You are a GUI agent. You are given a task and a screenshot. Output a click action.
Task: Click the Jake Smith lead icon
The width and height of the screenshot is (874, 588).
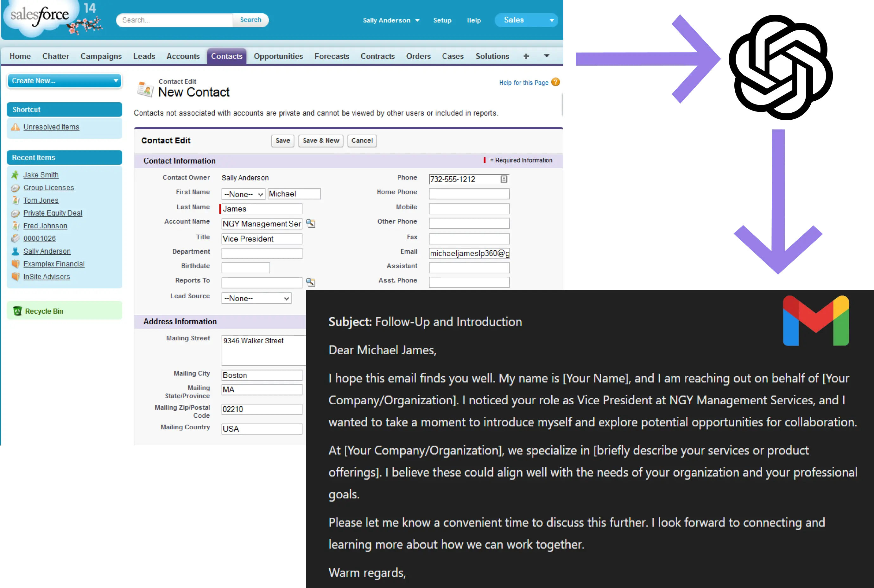[x=16, y=175]
